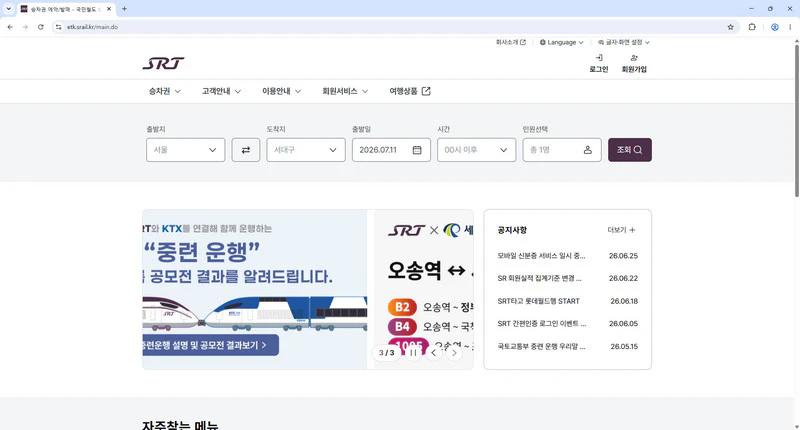Reload the page
This screenshot has width=800, height=430.
point(40,27)
